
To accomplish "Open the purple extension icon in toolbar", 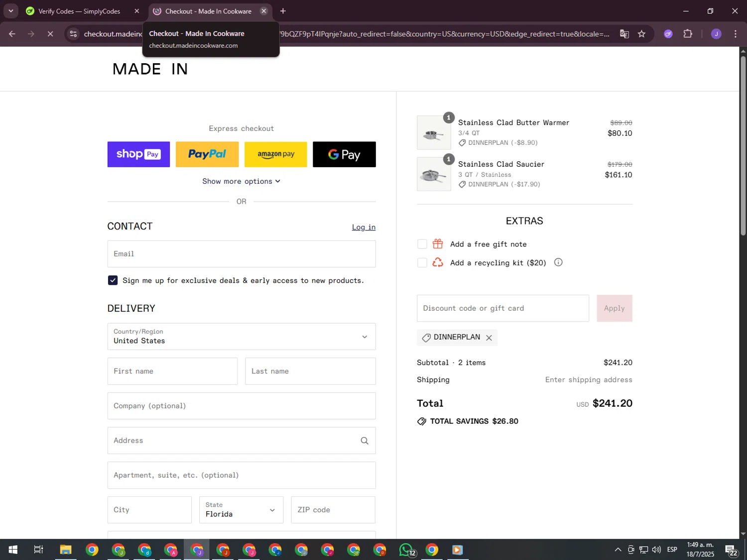I will 668,34.
